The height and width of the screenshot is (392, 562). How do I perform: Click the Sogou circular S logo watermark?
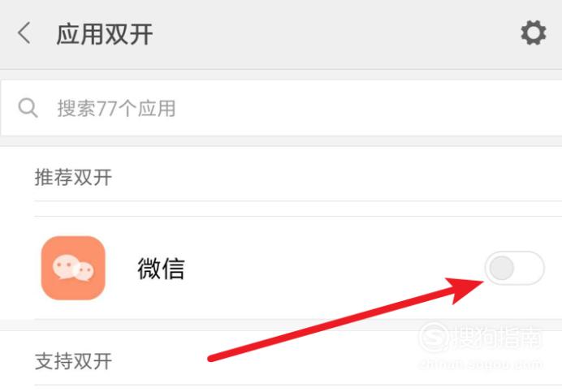(x=434, y=337)
